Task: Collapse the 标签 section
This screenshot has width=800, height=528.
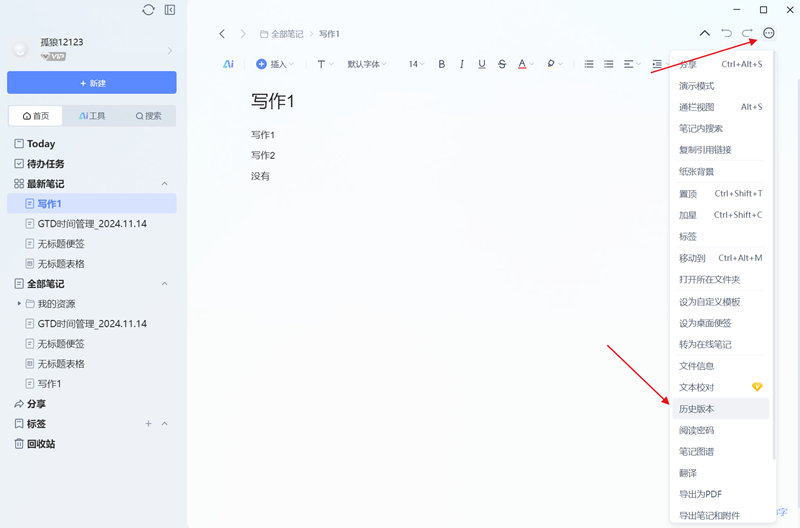Action: (164, 423)
